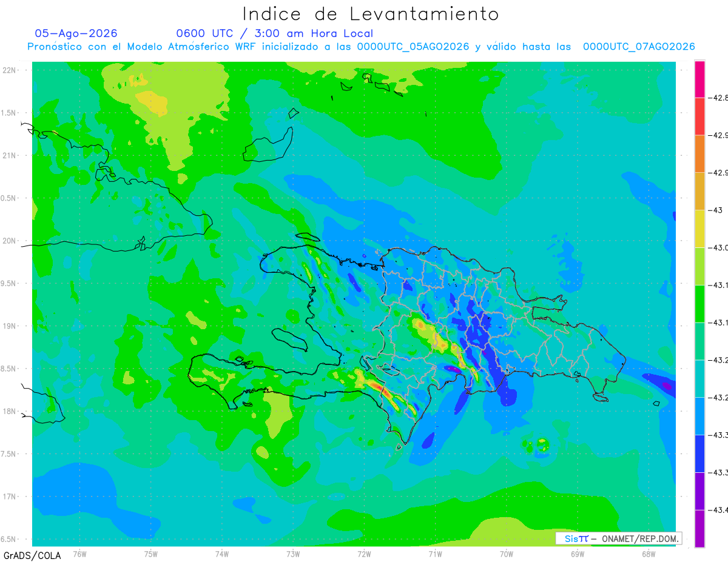Click the '76W' longitude axis label

tap(79, 554)
